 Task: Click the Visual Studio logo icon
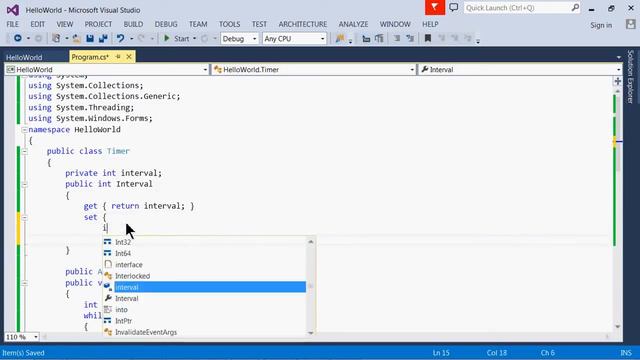pos(13,10)
